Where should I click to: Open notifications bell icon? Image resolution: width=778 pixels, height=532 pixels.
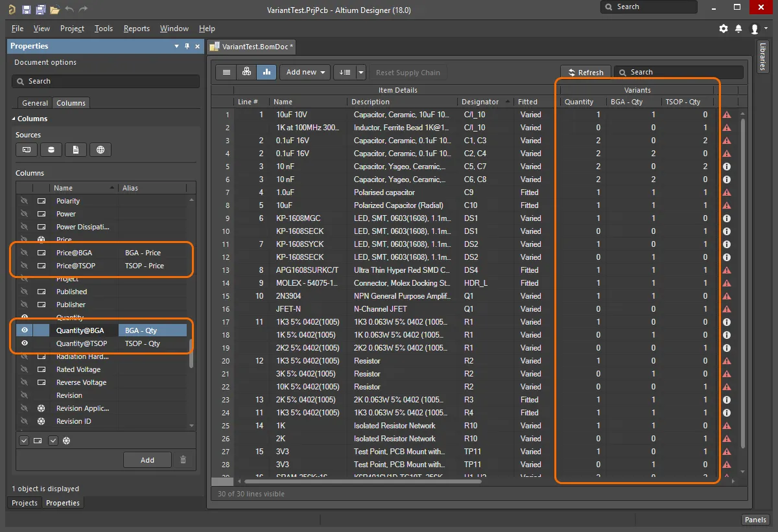(738, 29)
